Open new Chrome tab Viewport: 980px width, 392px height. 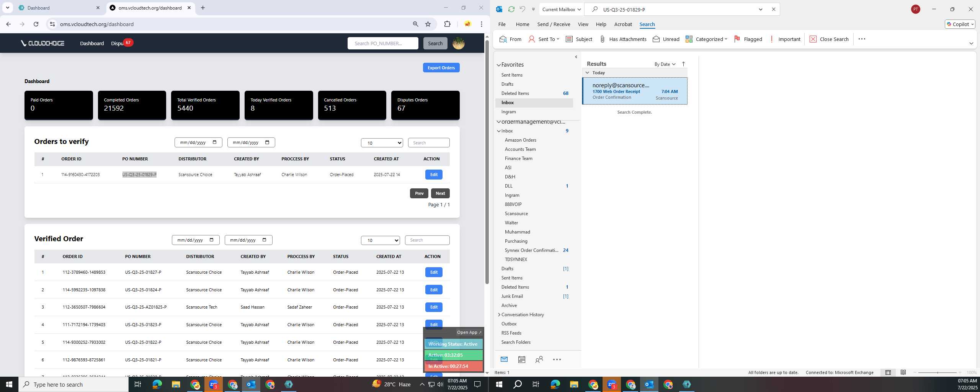[203, 8]
